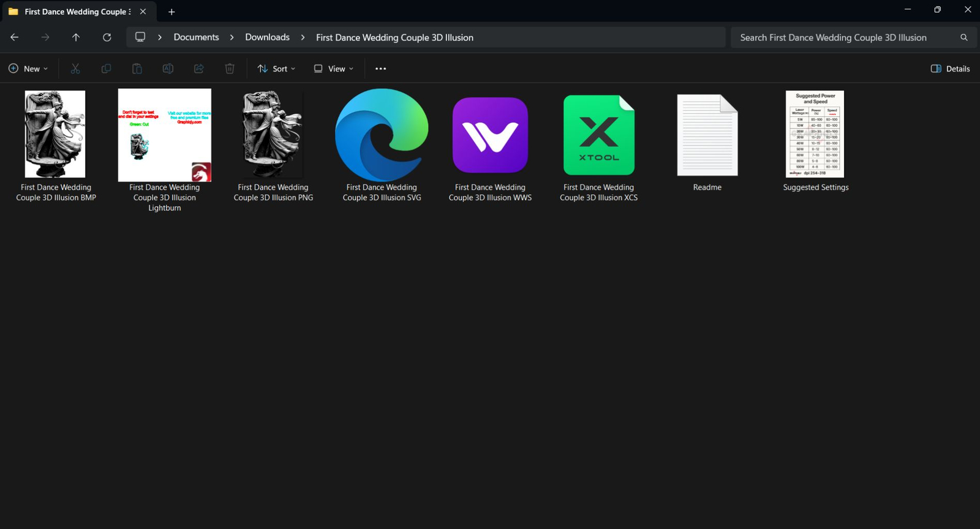980x529 pixels.
Task: Click the First Dance Wedding Couple 3D Illusion breadcrumb
Action: [394, 37]
